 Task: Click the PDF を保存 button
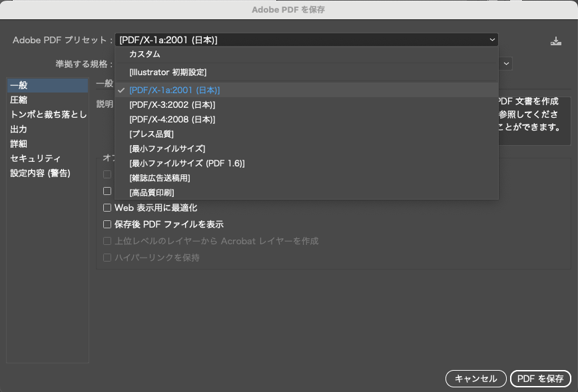541,378
